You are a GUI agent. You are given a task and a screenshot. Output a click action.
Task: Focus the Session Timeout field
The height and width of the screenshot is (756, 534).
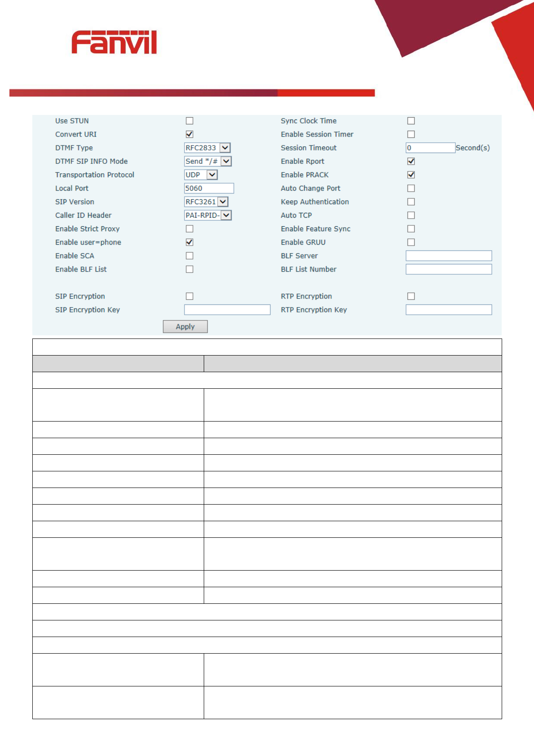(430, 148)
